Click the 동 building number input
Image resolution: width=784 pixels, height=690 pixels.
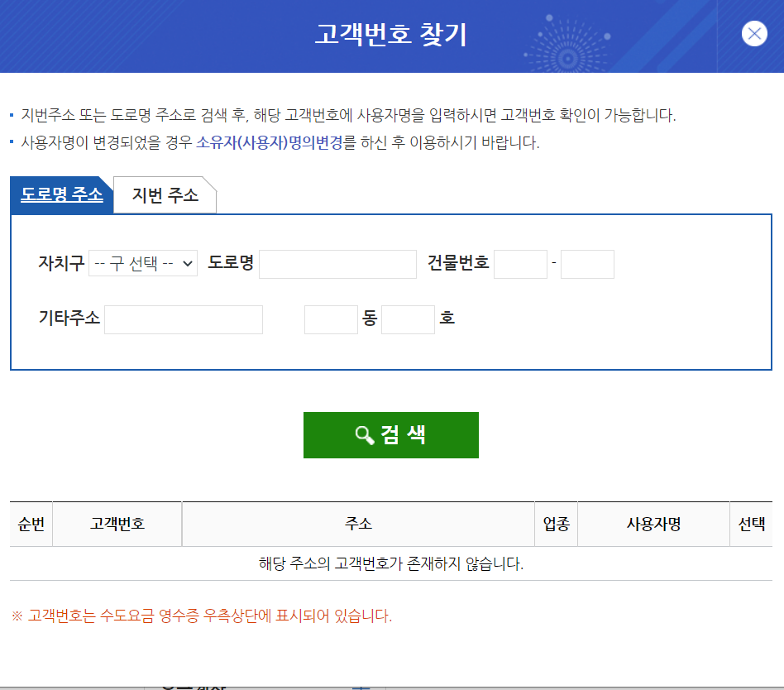pyautogui.click(x=331, y=319)
